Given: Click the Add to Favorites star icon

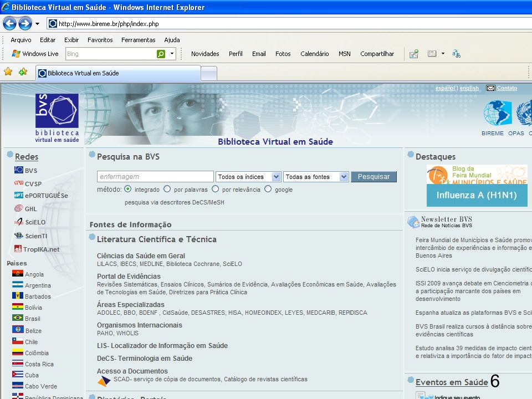Looking at the screenshot, I should 23,71.
